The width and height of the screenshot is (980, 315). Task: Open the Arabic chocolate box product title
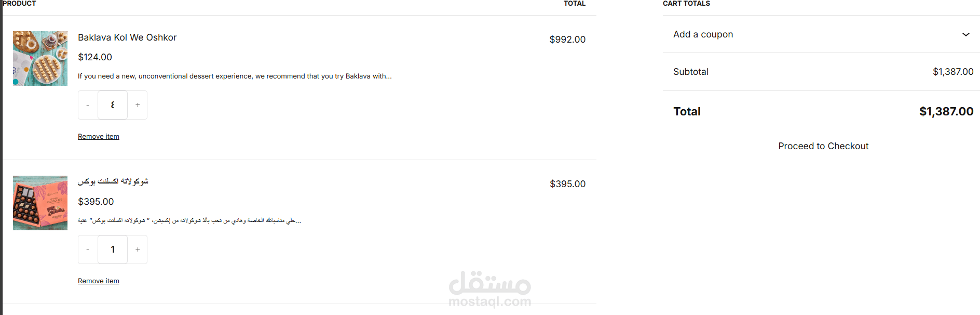pyautogui.click(x=113, y=181)
